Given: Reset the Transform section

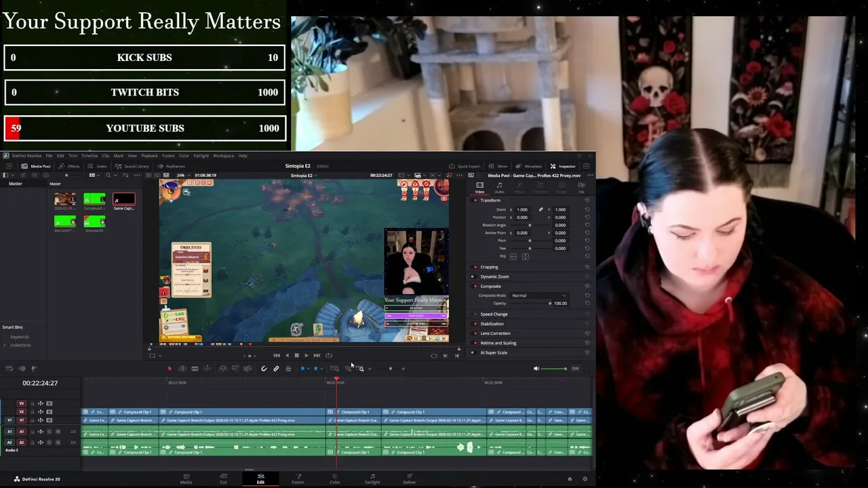Looking at the screenshot, I should tap(587, 201).
